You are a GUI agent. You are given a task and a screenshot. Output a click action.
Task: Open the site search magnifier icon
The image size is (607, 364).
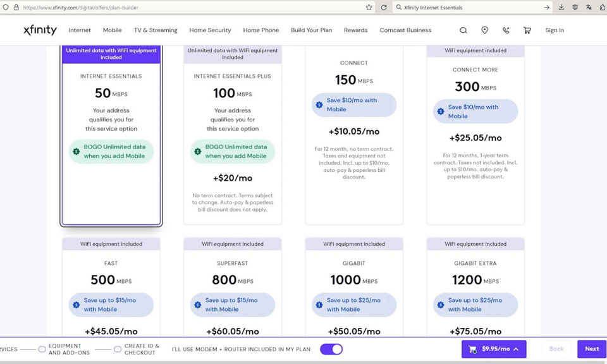point(463,30)
